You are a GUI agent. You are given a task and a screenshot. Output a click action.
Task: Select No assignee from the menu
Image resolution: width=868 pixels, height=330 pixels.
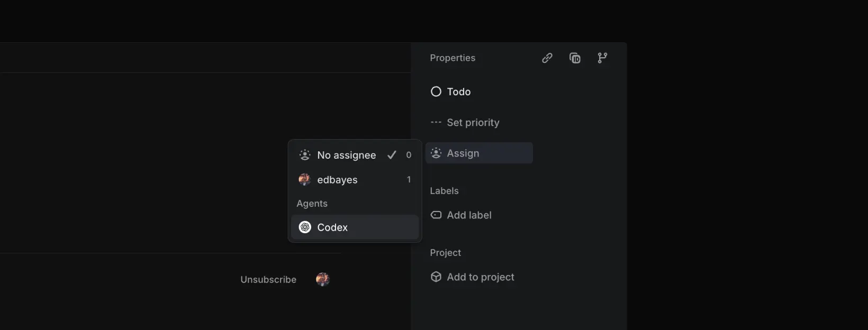pyautogui.click(x=346, y=155)
